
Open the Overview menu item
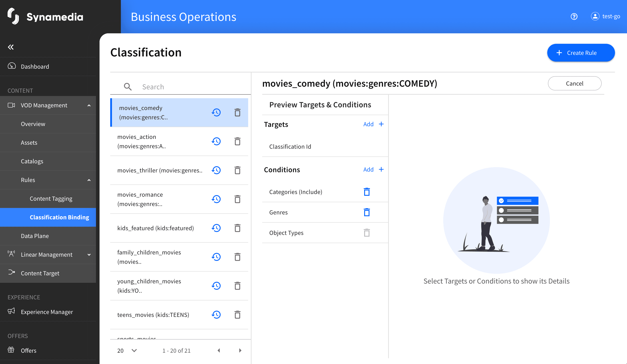(48, 124)
